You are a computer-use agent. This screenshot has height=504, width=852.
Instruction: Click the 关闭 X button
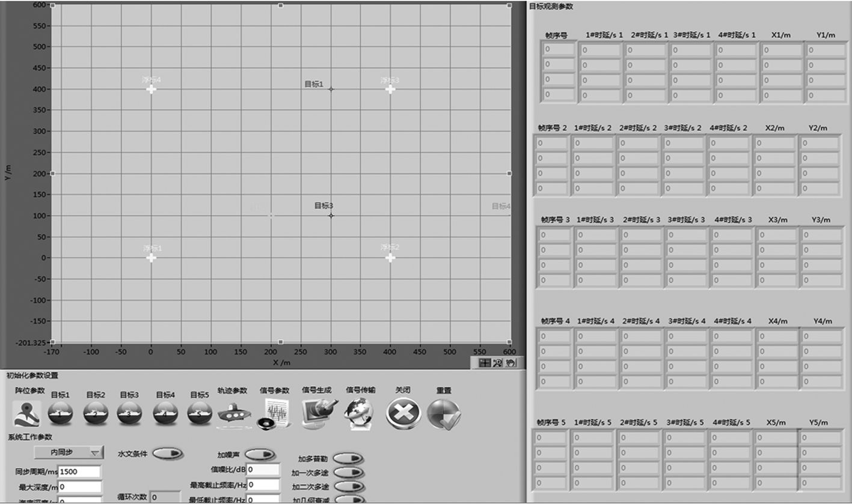click(x=403, y=414)
